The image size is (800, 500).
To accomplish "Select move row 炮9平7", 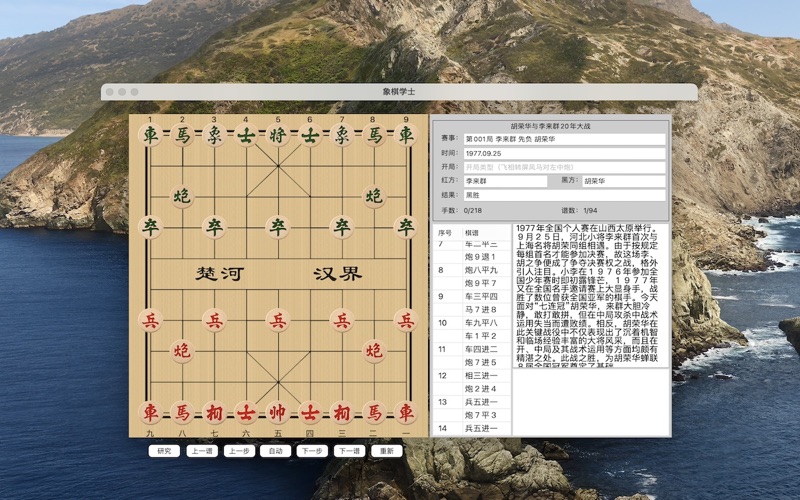I will [472, 283].
